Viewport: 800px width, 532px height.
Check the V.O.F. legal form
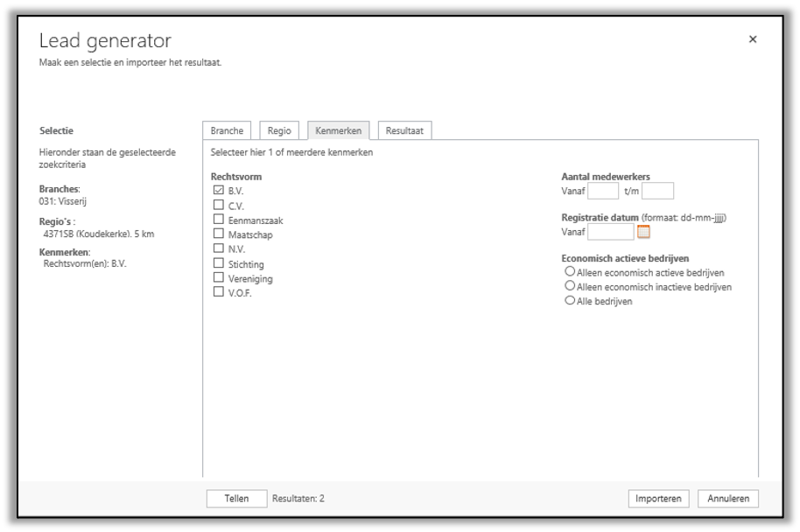click(219, 292)
